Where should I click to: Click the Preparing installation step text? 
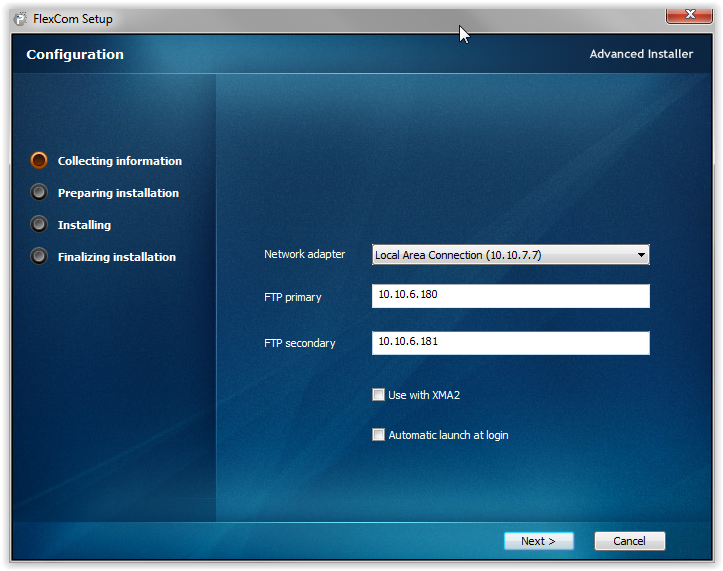coord(119,193)
